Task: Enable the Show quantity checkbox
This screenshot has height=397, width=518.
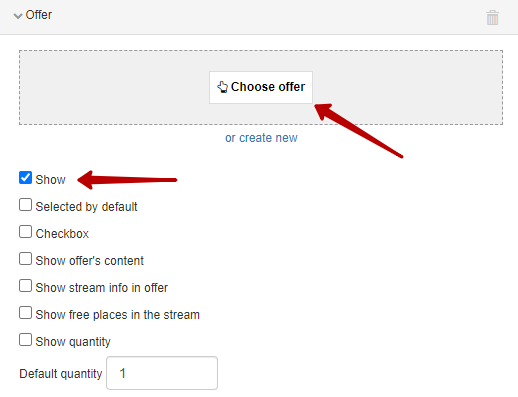Action: click(x=25, y=340)
